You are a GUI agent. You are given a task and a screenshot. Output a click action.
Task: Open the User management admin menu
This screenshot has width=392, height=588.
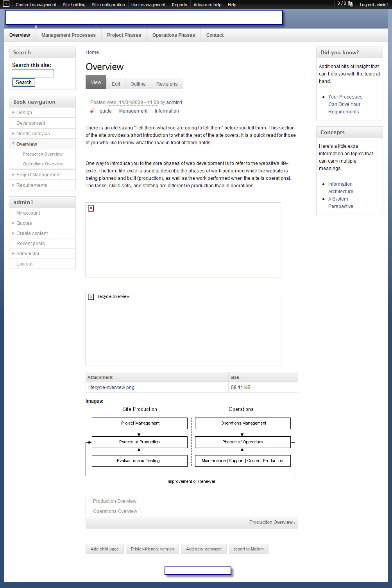point(148,5)
